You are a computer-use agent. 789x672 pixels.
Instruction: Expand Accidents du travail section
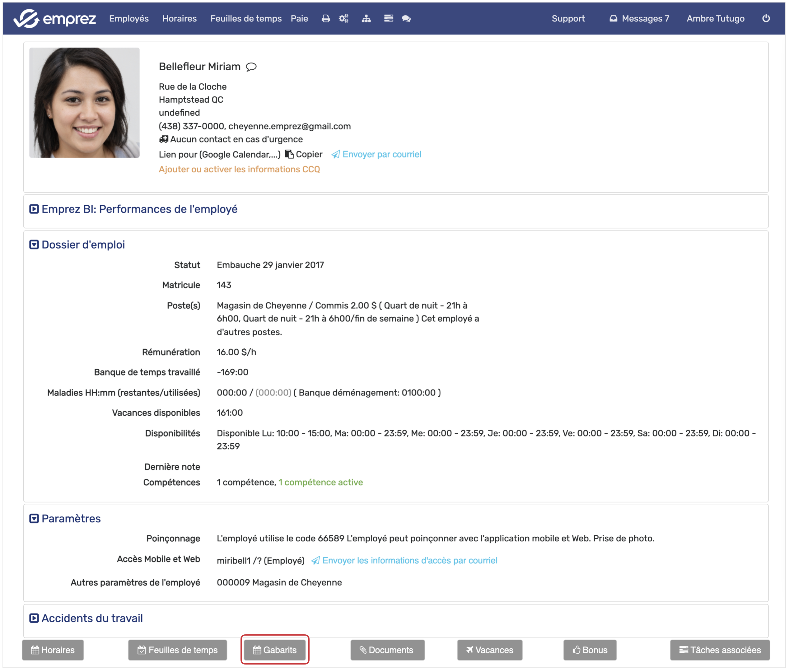(x=34, y=618)
